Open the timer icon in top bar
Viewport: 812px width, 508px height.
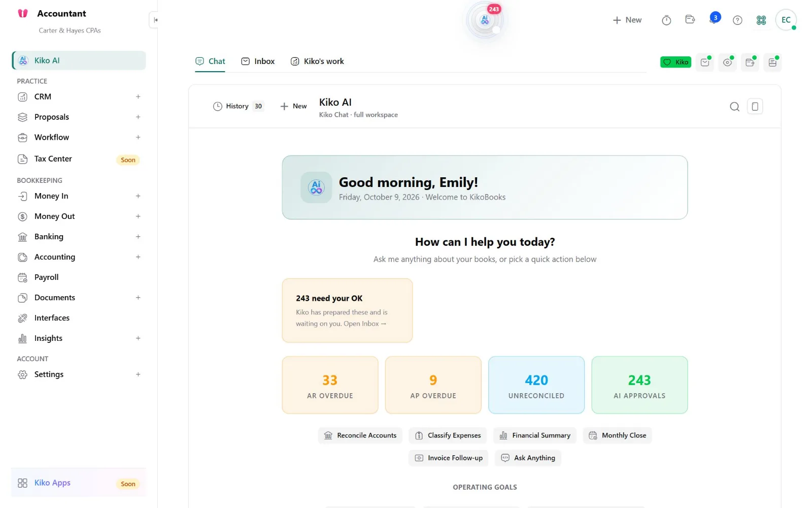(x=666, y=20)
